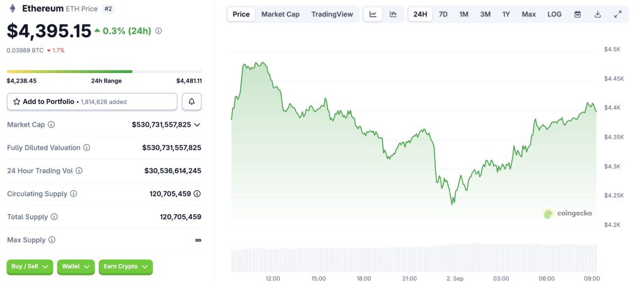Select the 7D time range

pyautogui.click(x=443, y=14)
